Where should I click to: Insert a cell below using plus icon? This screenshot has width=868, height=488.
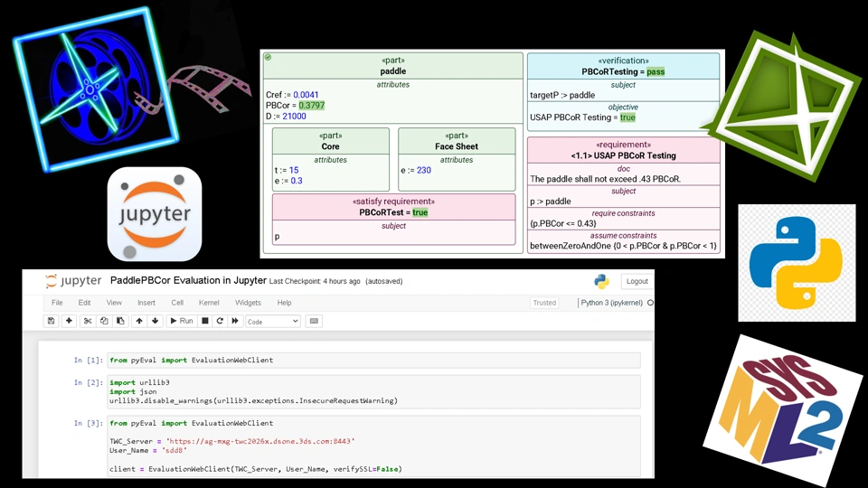tap(69, 321)
